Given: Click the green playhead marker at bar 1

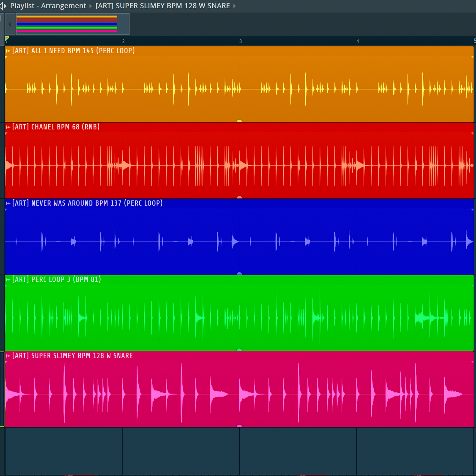Looking at the screenshot, I should 7,39.
